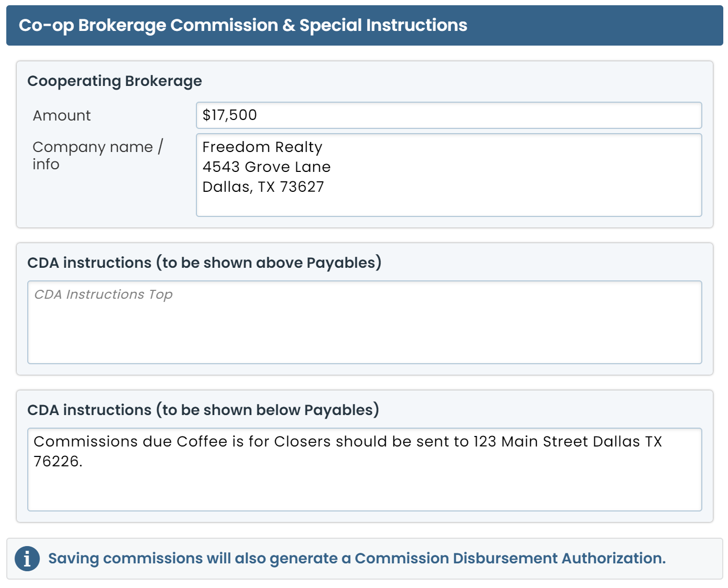Click the blue info circle icon
728x588 pixels.
pos(27,559)
